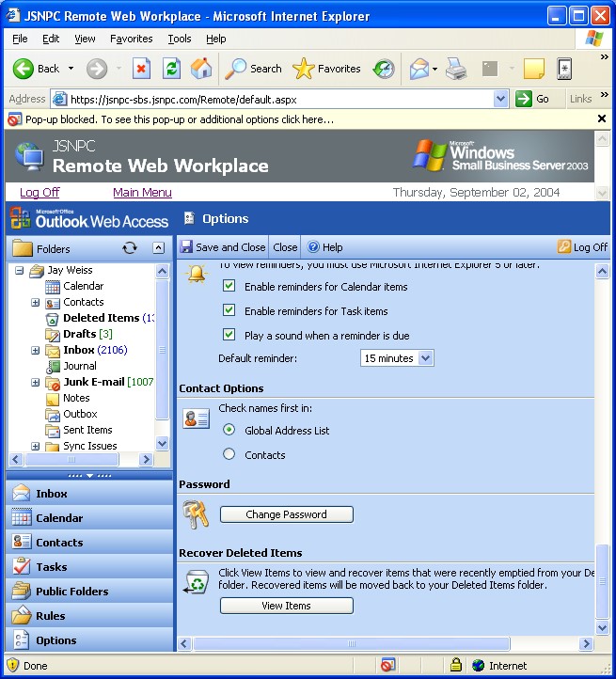This screenshot has height=679, width=616.
Task: Open the View menu
Action: click(85, 39)
